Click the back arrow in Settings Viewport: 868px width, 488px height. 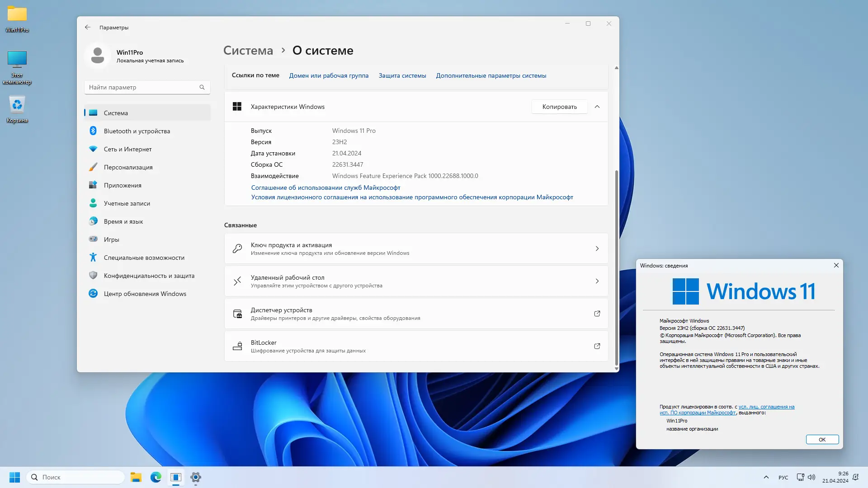point(88,27)
